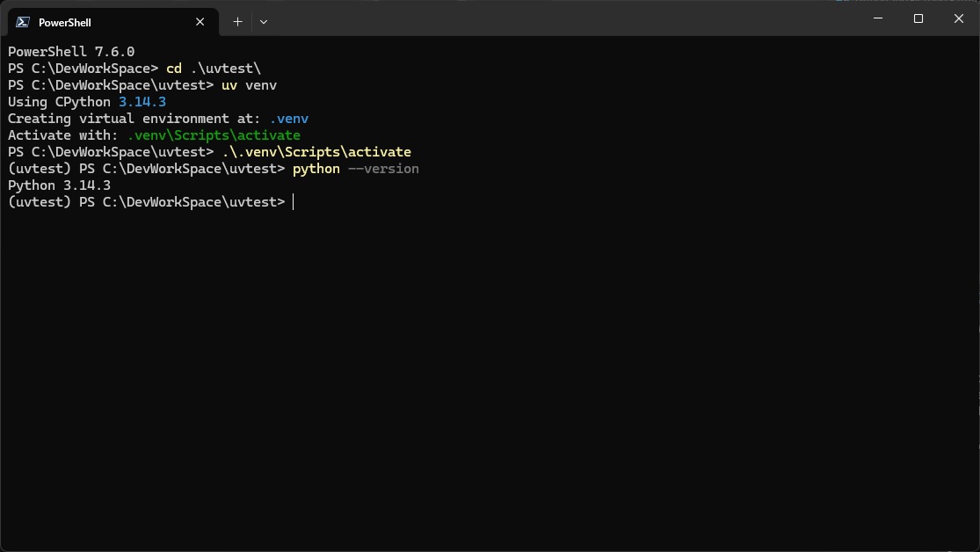
Task: Close the PowerShell tab
Action: coord(200,22)
